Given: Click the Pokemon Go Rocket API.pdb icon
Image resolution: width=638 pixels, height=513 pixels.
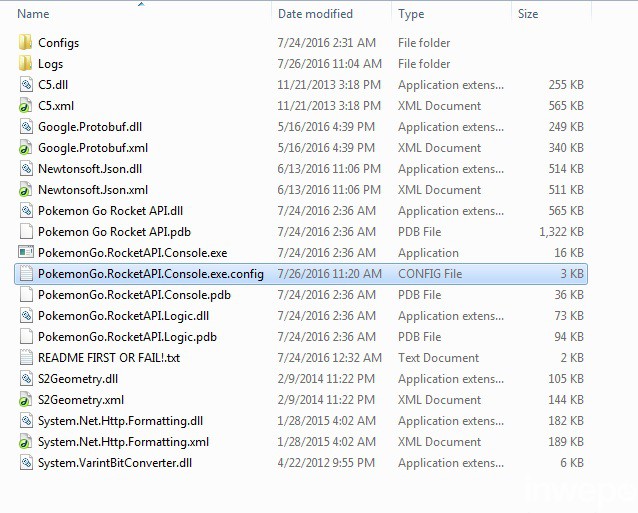Looking at the screenshot, I should point(26,232).
